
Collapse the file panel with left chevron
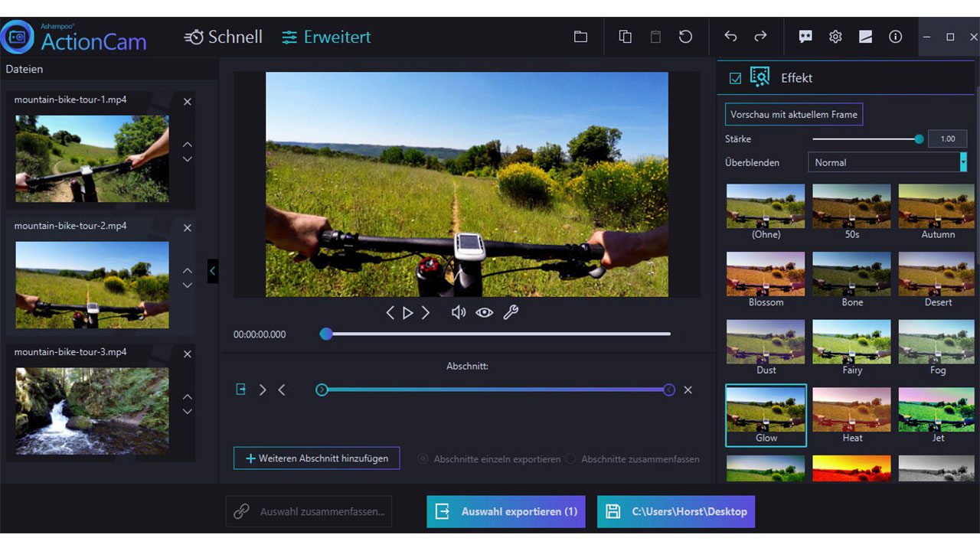tap(213, 271)
